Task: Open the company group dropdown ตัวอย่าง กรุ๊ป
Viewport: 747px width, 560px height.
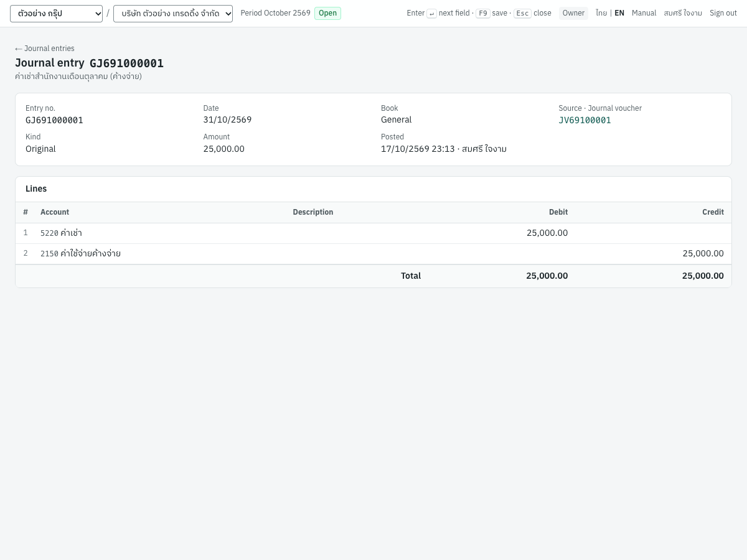Action: pos(56,14)
